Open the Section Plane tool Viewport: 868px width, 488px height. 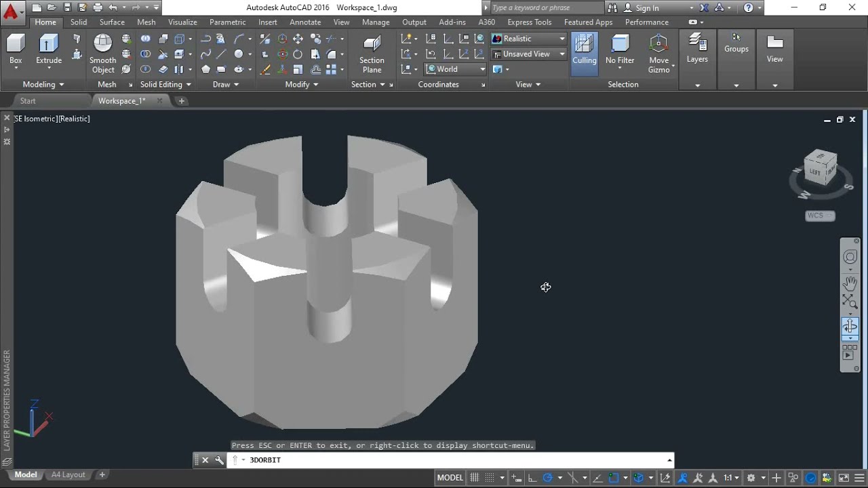pyautogui.click(x=372, y=54)
